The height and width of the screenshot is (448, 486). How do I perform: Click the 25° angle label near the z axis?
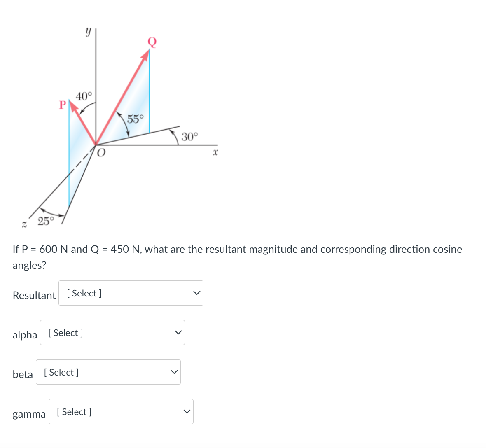pyautogui.click(x=45, y=221)
